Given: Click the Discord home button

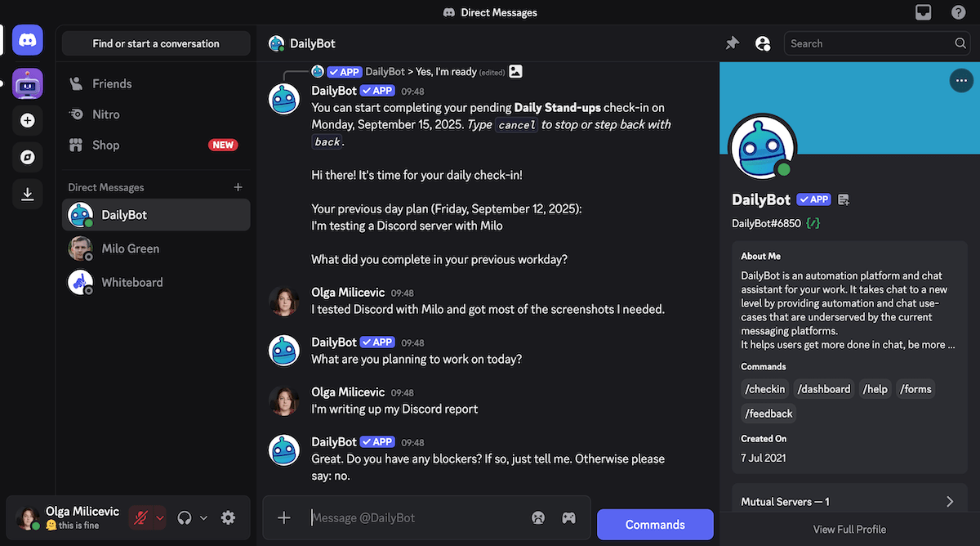Looking at the screenshot, I should pyautogui.click(x=28, y=38).
